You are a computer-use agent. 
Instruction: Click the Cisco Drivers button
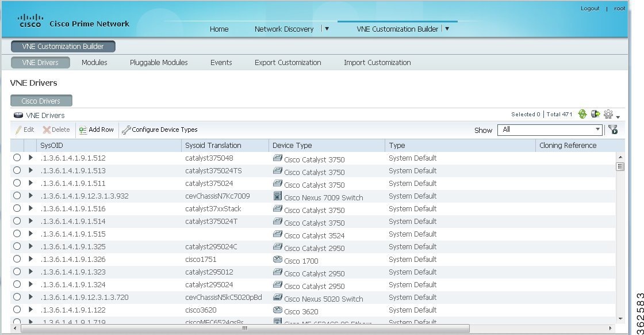tap(41, 101)
